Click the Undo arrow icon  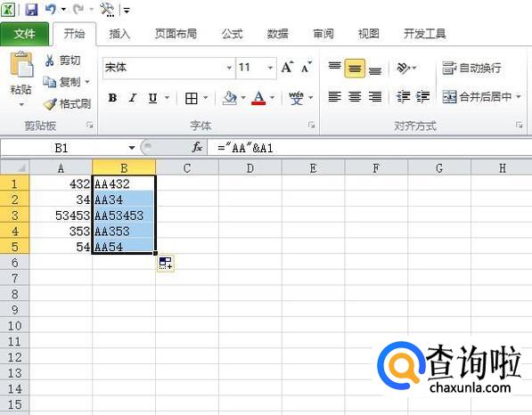tap(50, 10)
